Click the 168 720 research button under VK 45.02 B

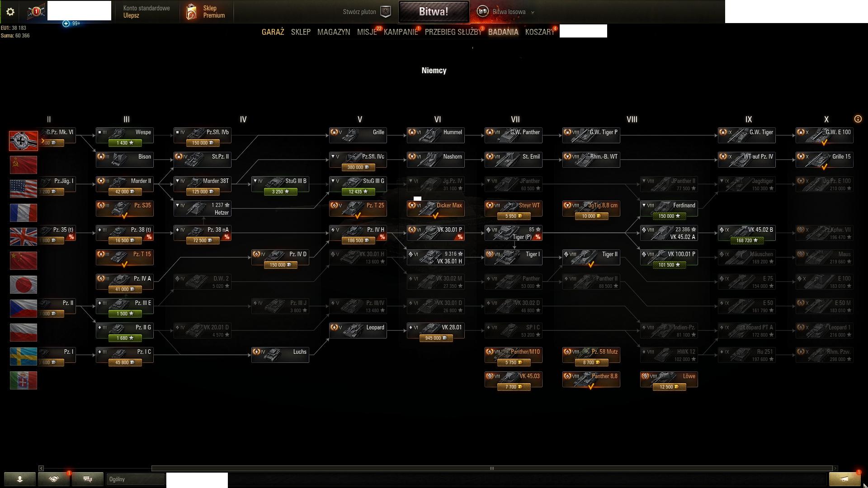(747, 240)
